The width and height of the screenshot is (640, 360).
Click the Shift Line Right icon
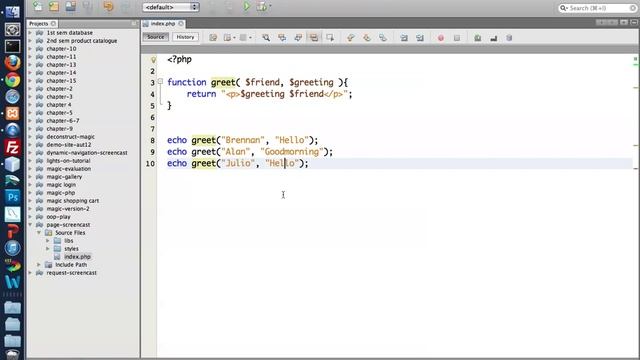tap(420, 38)
